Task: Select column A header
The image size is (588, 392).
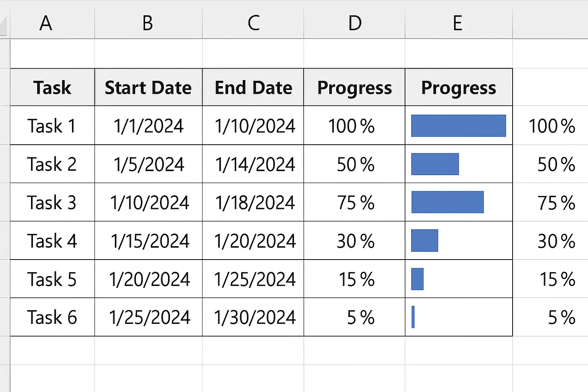Action: click(52, 23)
